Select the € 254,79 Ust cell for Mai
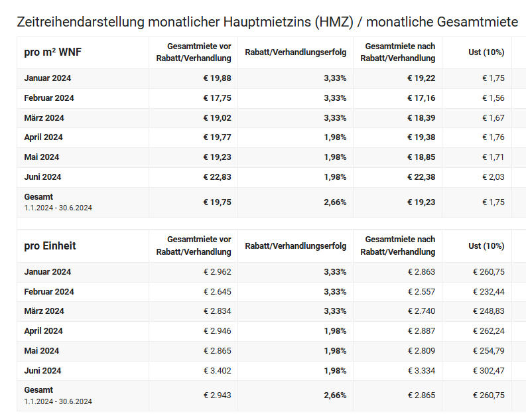526x420 pixels. pos(488,351)
